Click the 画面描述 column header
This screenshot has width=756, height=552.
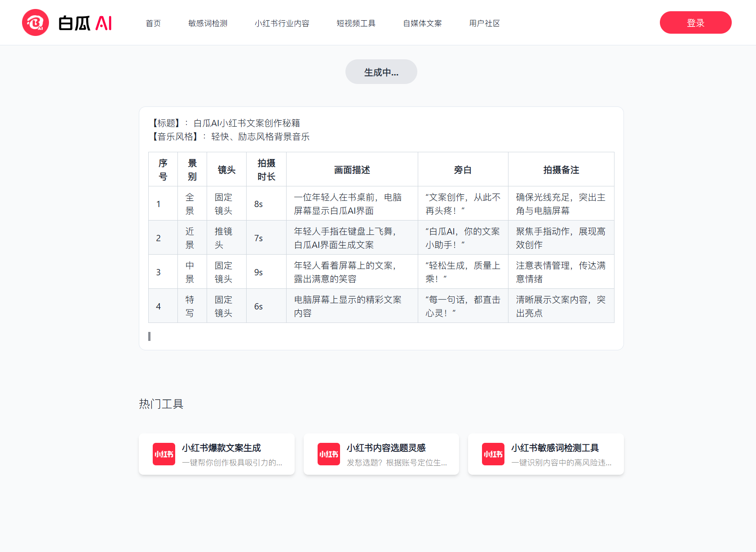(x=352, y=170)
